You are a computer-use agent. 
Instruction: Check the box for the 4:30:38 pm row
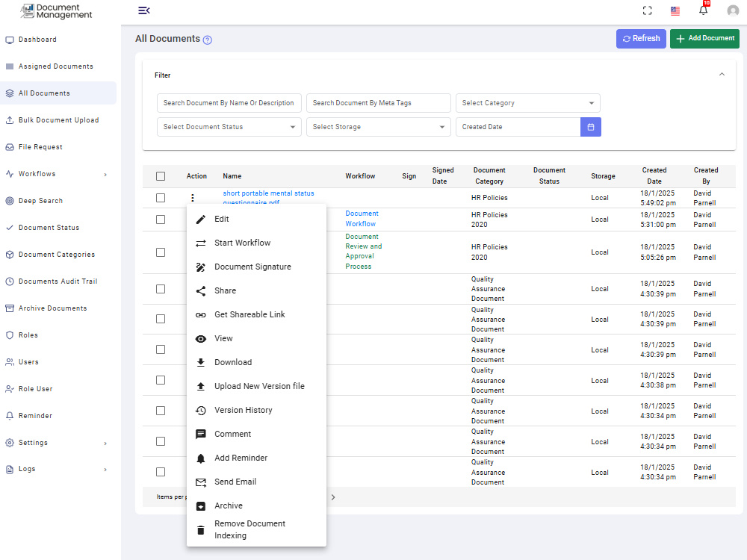[161, 380]
